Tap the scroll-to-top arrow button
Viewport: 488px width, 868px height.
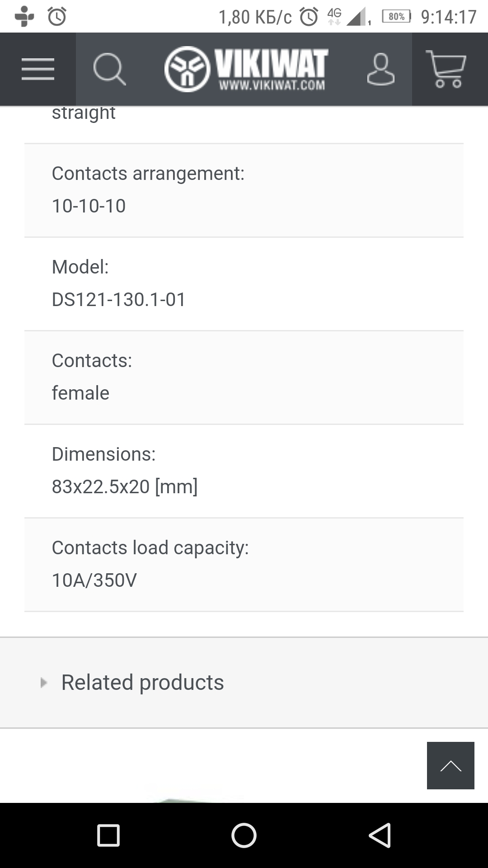[x=450, y=765]
